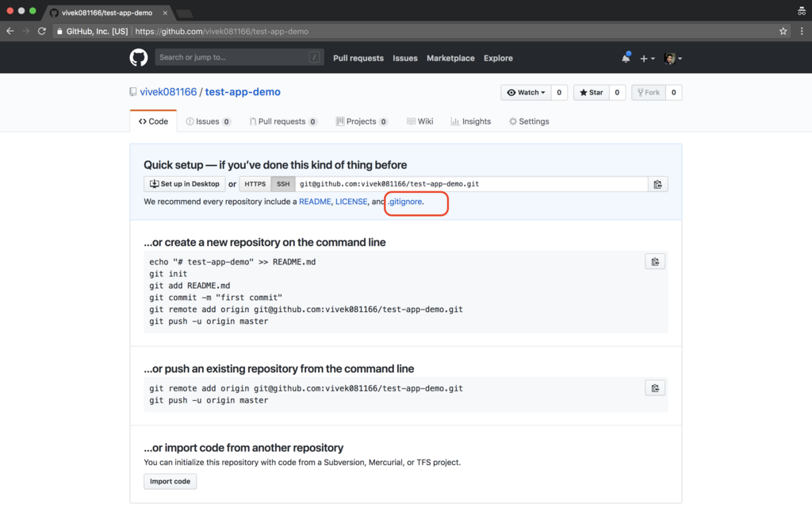Viewport: 812px width, 508px height.
Task: Click the repository book icon beside vivek081166
Action: pos(133,92)
